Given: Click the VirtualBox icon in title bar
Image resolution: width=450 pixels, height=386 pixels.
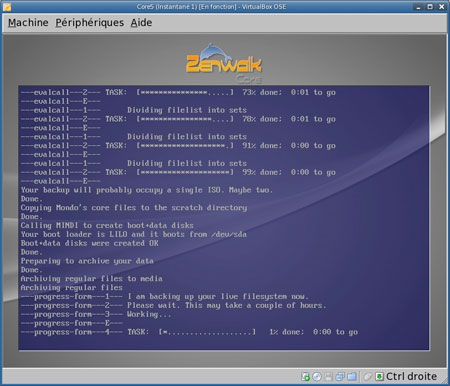Looking at the screenshot, I should pyautogui.click(x=7, y=7).
